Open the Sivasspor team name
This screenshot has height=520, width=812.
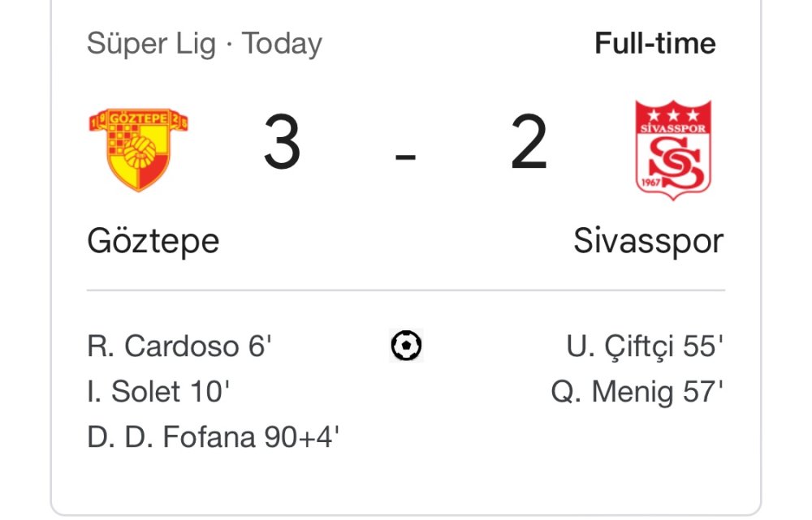(x=648, y=241)
